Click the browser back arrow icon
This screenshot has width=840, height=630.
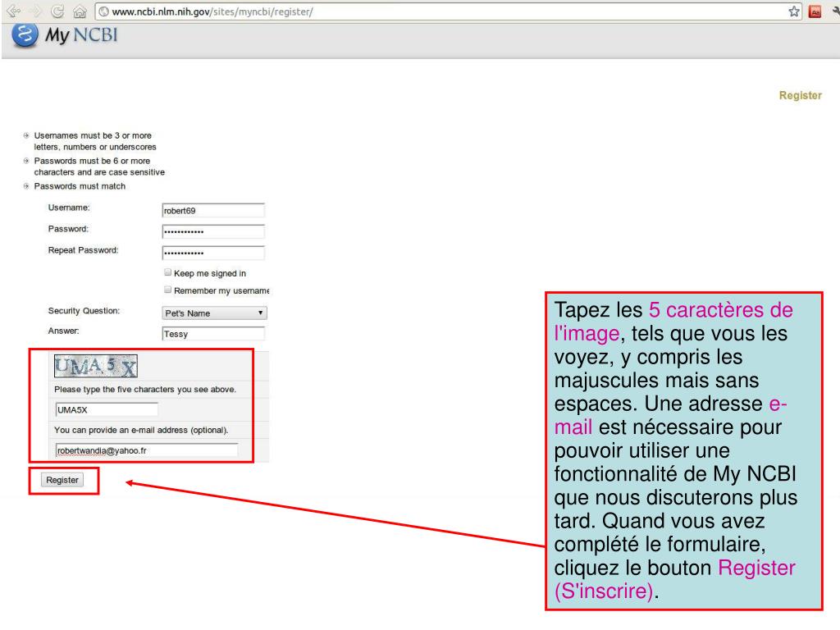coord(13,11)
